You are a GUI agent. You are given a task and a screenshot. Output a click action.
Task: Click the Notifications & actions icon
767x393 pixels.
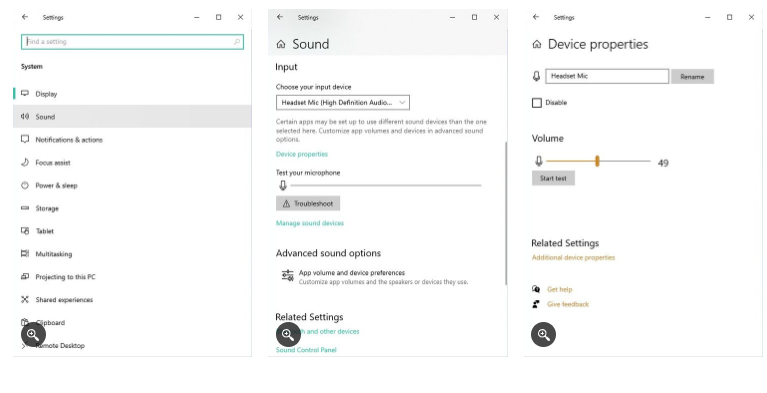pos(25,139)
